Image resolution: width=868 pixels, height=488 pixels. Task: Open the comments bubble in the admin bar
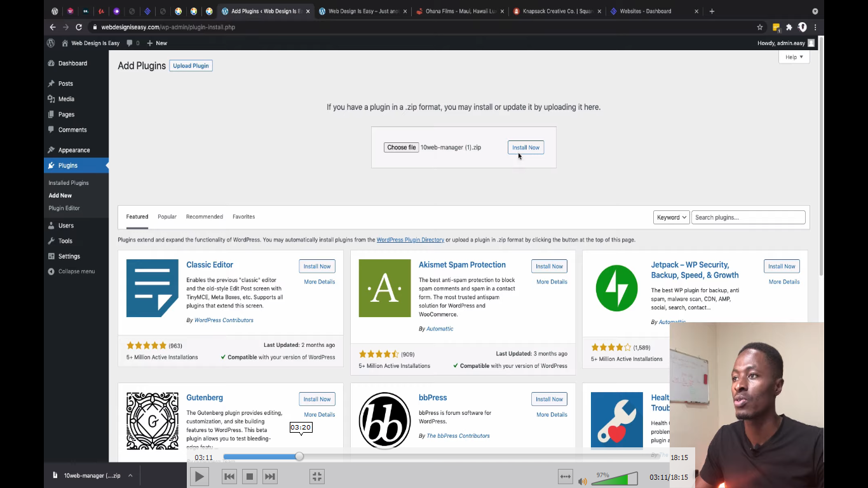[x=132, y=43]
